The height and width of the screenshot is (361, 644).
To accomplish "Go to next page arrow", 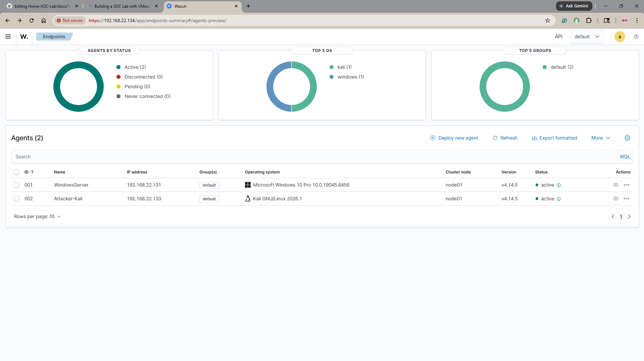I will 629,216.
